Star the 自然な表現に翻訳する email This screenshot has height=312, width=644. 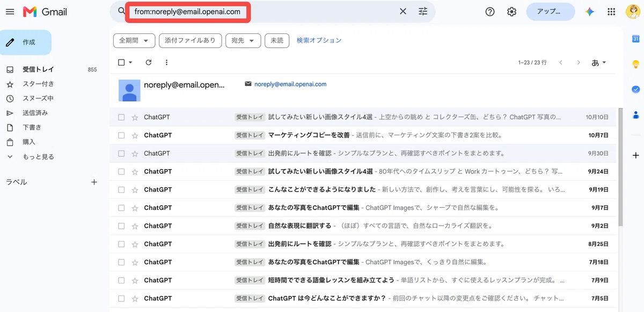coord(135,226)
